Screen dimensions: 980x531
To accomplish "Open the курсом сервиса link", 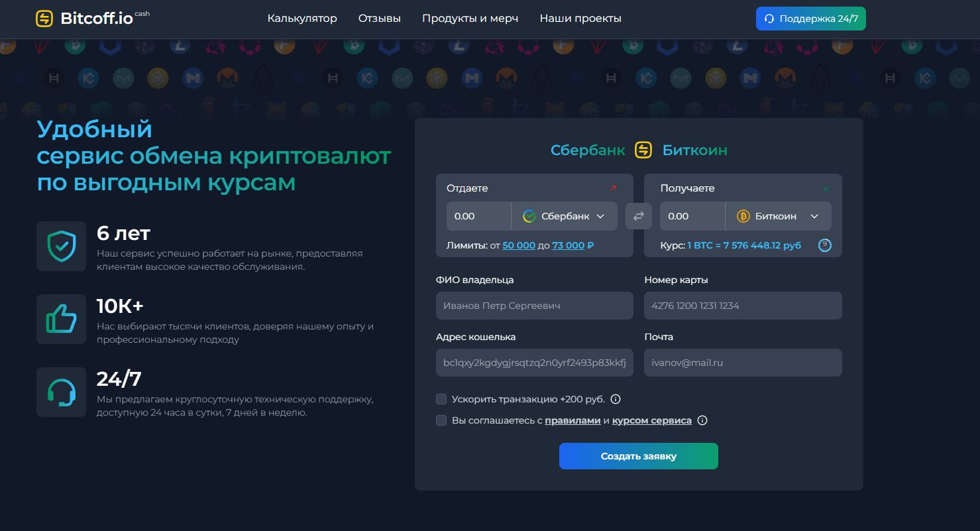I will tap(652, 420).
